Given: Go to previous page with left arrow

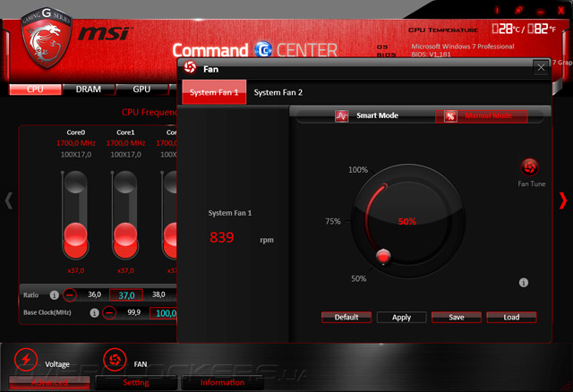Looking at the screenshot, I should [9, 200].
